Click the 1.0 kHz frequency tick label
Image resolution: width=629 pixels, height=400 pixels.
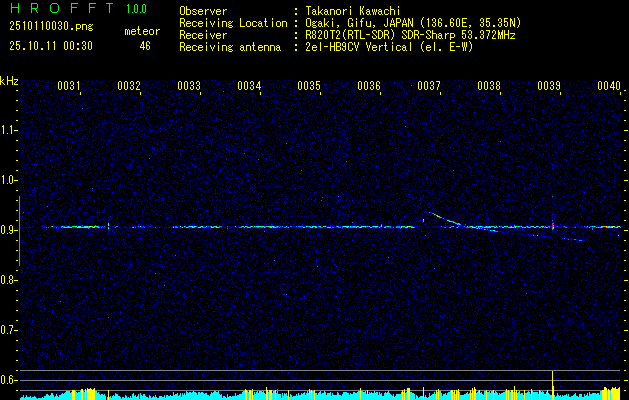(x=7, y=180)
